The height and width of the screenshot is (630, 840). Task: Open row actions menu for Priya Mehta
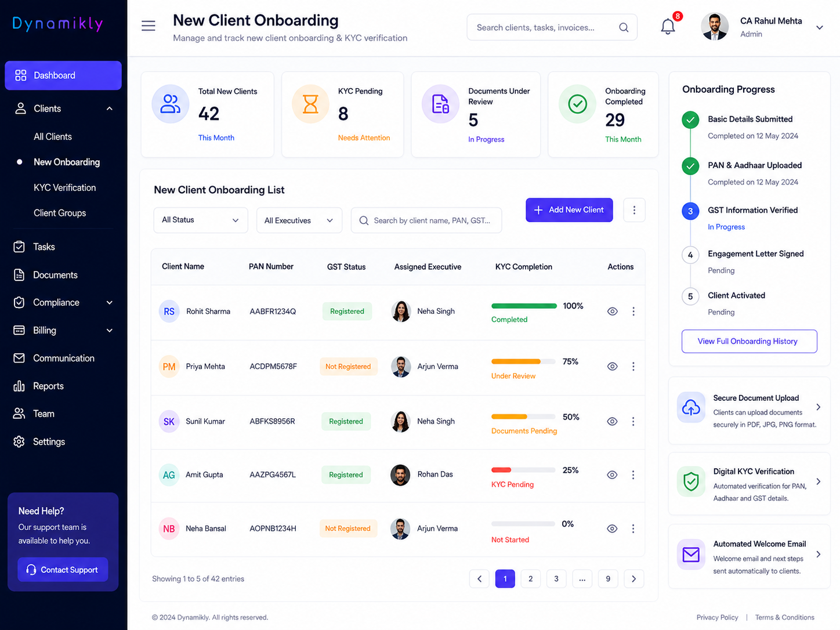coord(633,367)
